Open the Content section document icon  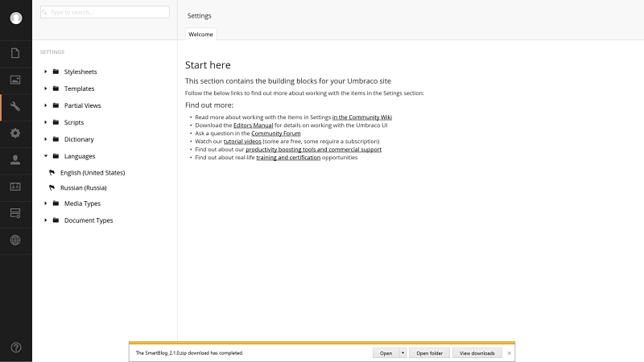tap(15, 53)
